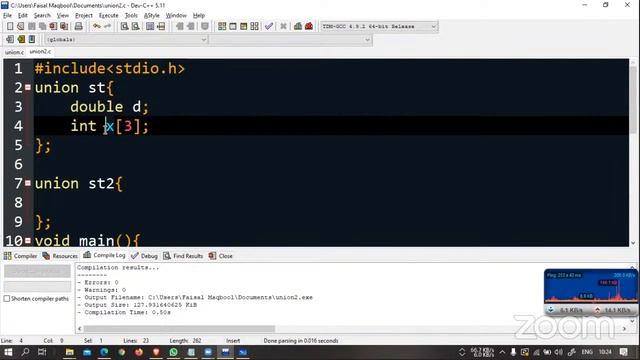Open the TDM-GCC compiler set dropdown
The image size is (640, 360).
tap(379, 27)
